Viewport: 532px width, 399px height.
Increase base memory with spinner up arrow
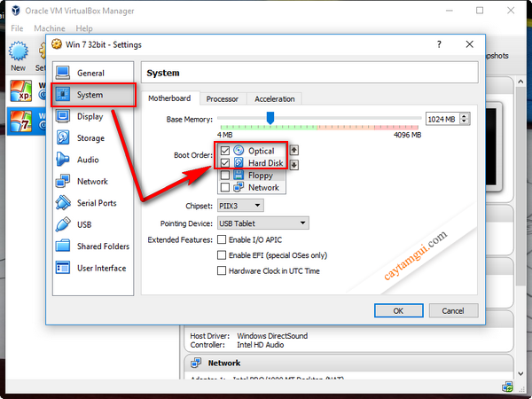coord(465,116)
